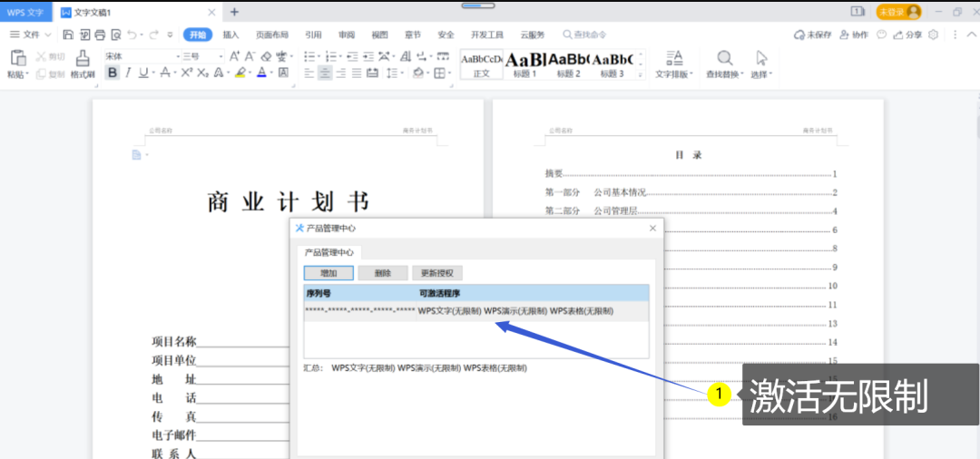The image size is (980, 459).
Task: Switch to the 页面布局 ribbon tab
Action: [x=272, y=35]
